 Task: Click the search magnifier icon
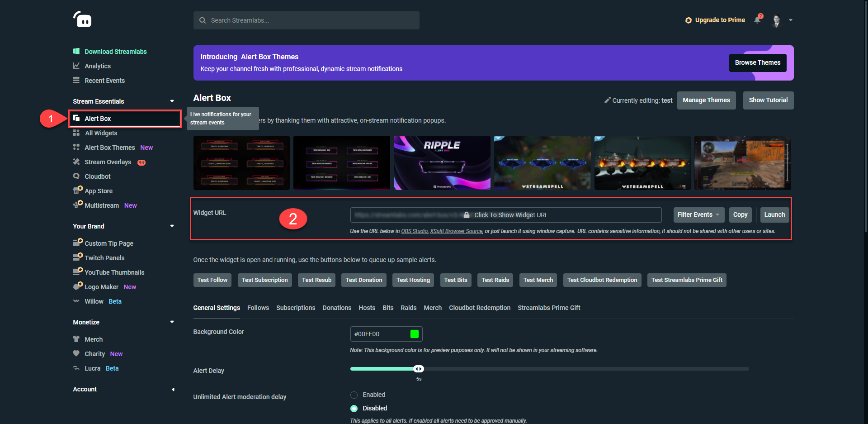pyautogui.click(x=203, y=20)
